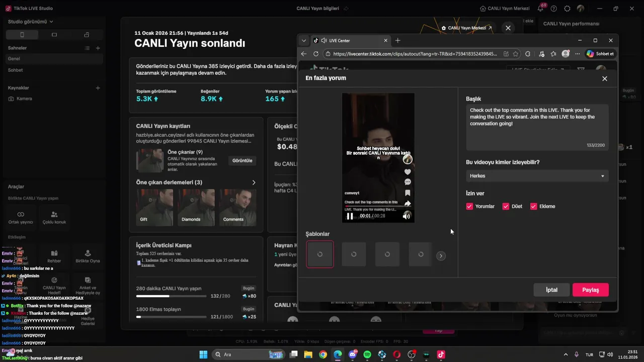Switch to landscape layout
The width and height of the screenshot is (644, 362).
click(x=54, y=35)
